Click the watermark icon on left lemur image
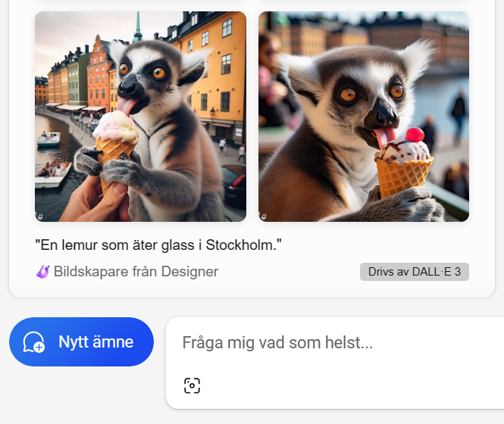This screenshot has width=504, height=424. point(41,216)
